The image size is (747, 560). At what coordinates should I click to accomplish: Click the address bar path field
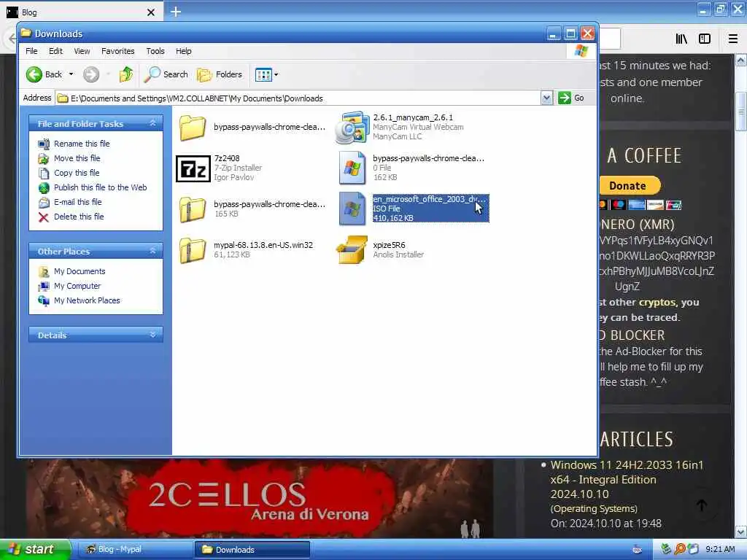[x=298, y=98]
